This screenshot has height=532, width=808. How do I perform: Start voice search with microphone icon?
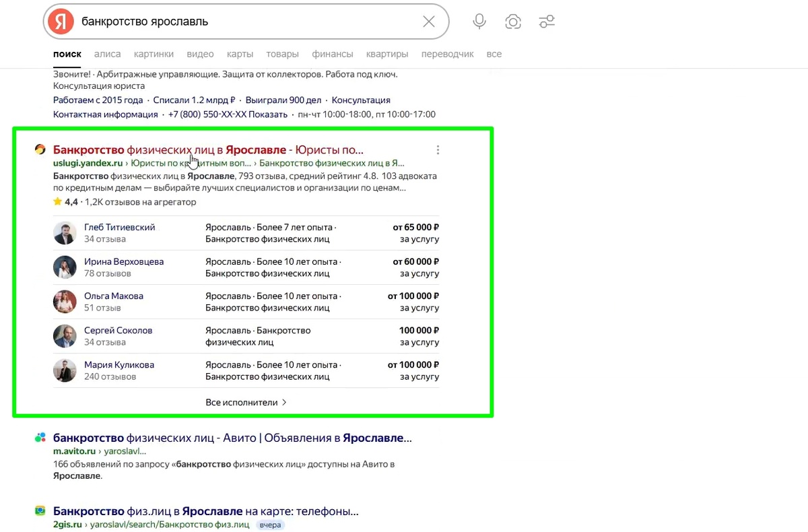coord(479,22)
